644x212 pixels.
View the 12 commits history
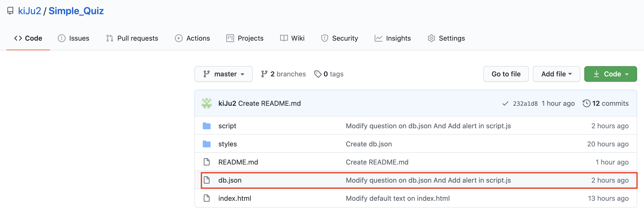605,103
